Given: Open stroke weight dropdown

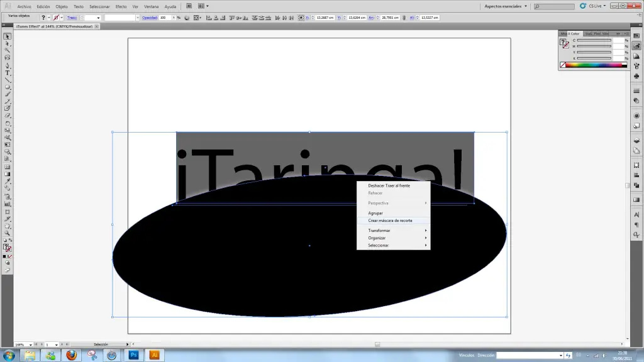Looking at the screenshot, I should (98, 18).
